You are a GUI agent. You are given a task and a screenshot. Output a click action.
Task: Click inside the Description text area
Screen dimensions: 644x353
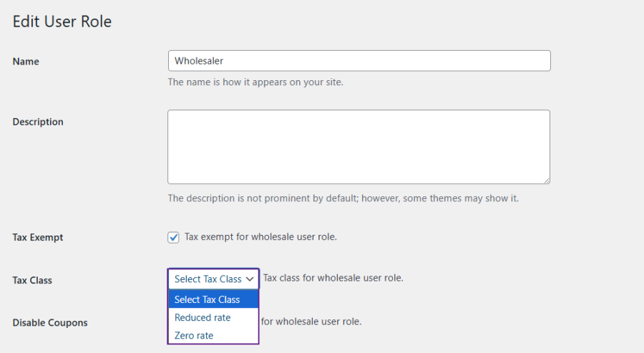tap(358, 147)
